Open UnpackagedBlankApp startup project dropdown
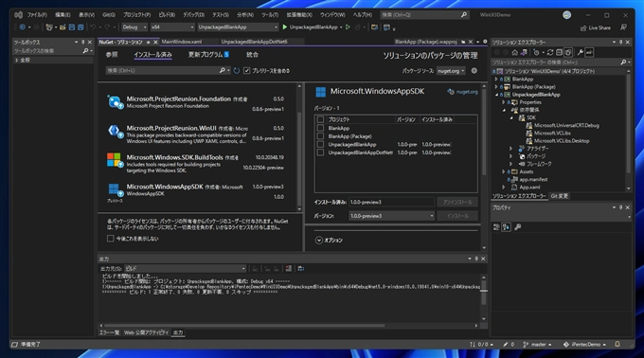Viewport: 644px width, 358px height. (238, 27)
